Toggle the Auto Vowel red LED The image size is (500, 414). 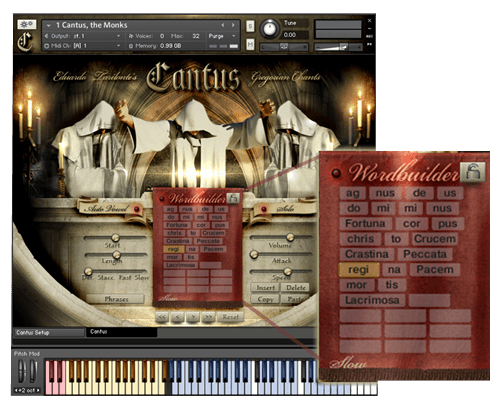pyautogui.click(x=136, y=209)
